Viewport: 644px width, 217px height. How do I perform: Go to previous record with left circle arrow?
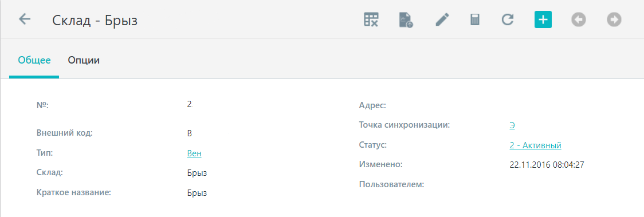coord(578,19)
